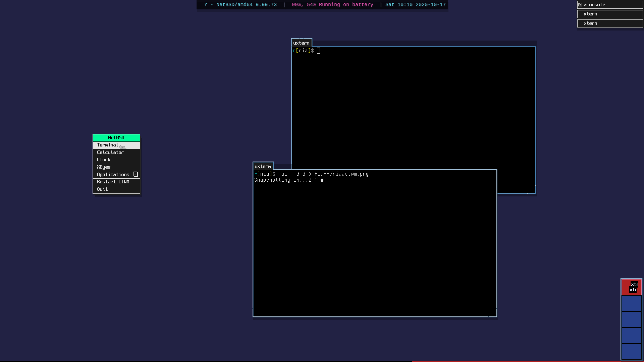Switch to third workspace in pager
The width and height of the screenshot is (644, 362).
631,319
